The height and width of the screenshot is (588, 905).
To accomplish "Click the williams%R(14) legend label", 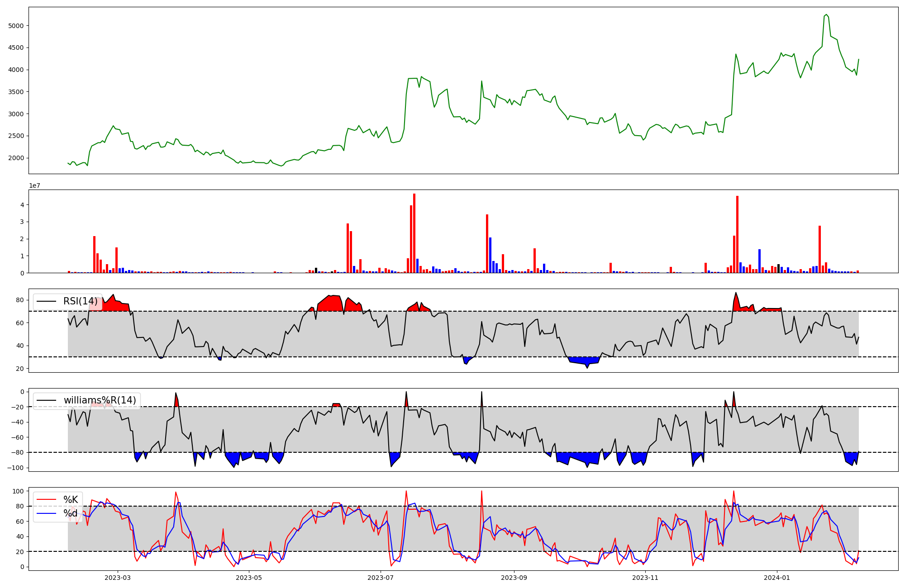I will click(x=100, y=400).
